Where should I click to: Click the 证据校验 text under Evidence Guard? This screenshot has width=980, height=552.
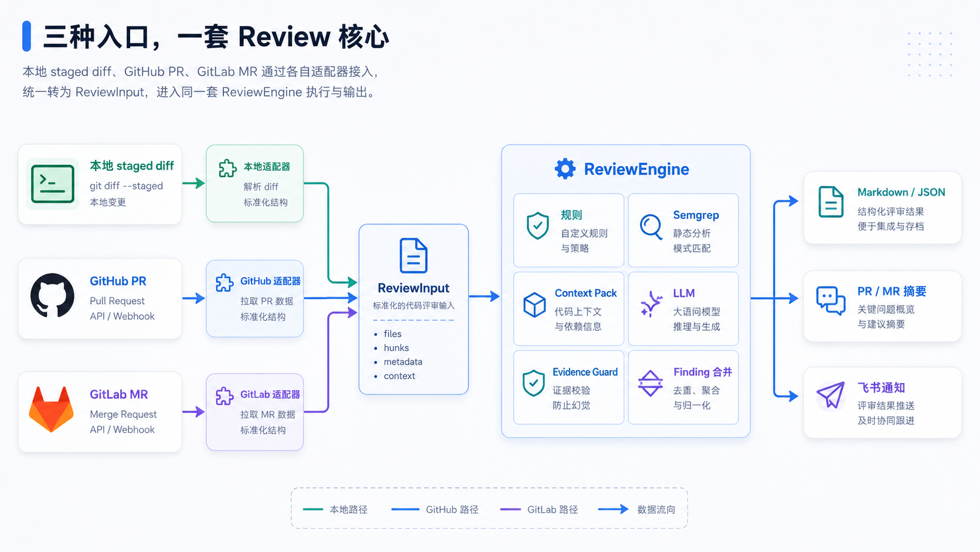pos(571,391)
